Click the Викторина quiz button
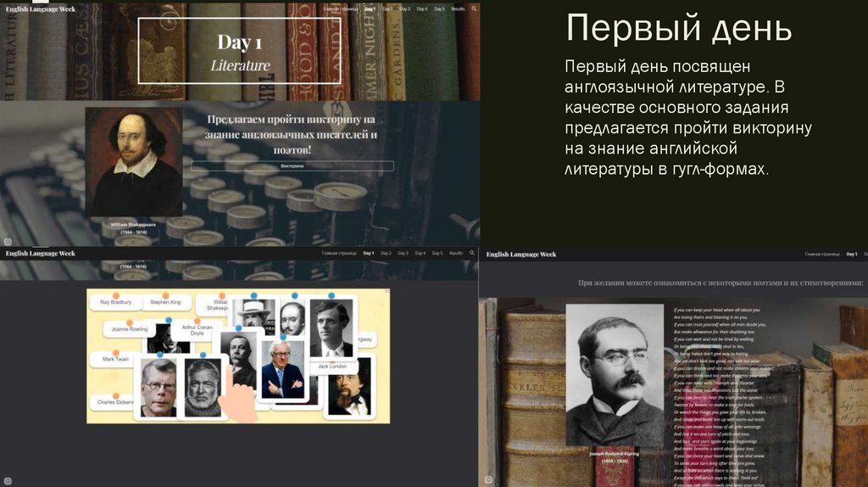 (x=292, y=165)
